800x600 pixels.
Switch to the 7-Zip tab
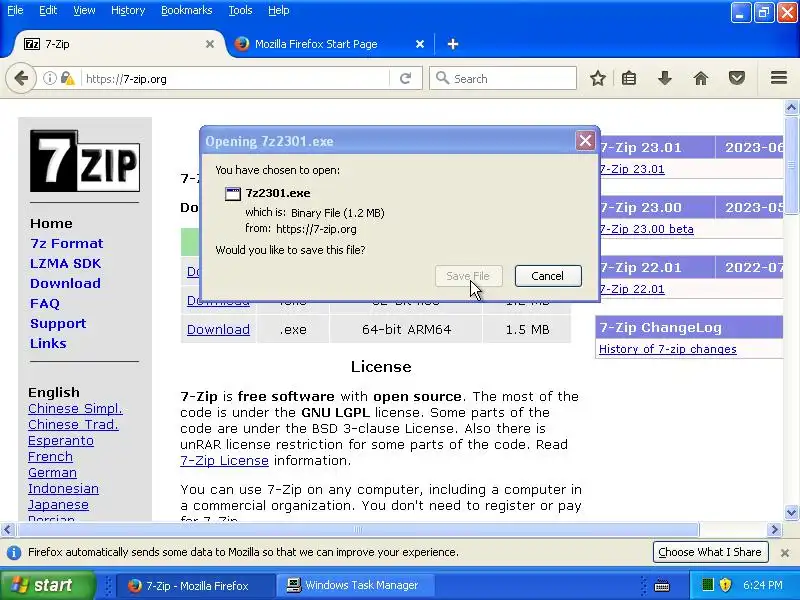tap(119, 44)
